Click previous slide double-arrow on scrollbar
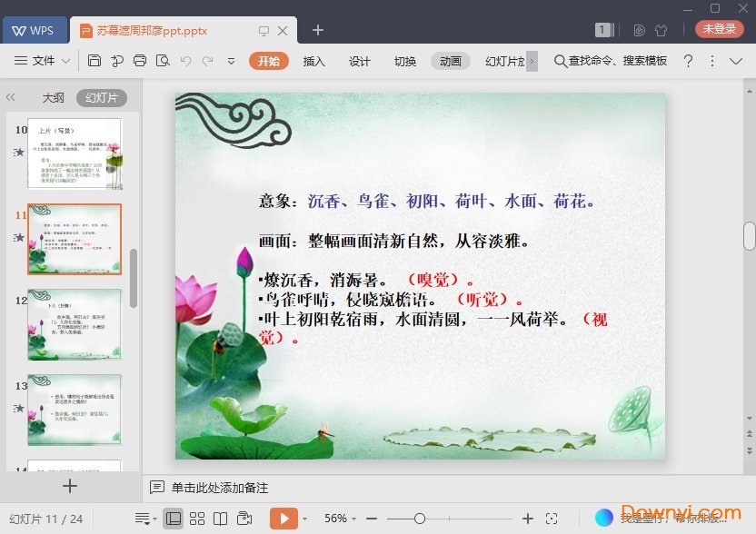This screenshot has width=756, height=534. 750,433
